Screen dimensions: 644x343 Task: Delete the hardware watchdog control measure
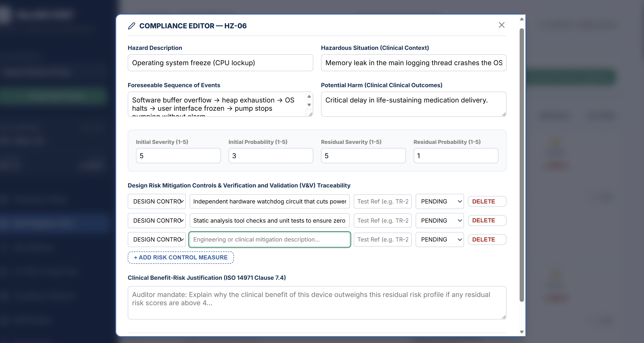(487, 202)
